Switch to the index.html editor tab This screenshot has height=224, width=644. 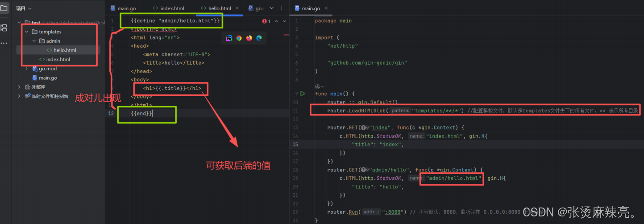[x=168, y=8]
